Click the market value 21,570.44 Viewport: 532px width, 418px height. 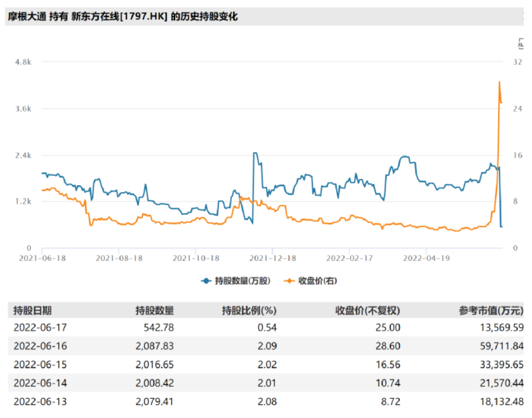click(x=502, y=383)
